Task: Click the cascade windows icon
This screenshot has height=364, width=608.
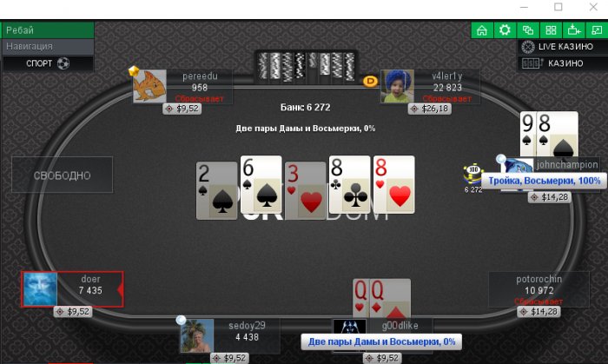Action: 528,30
